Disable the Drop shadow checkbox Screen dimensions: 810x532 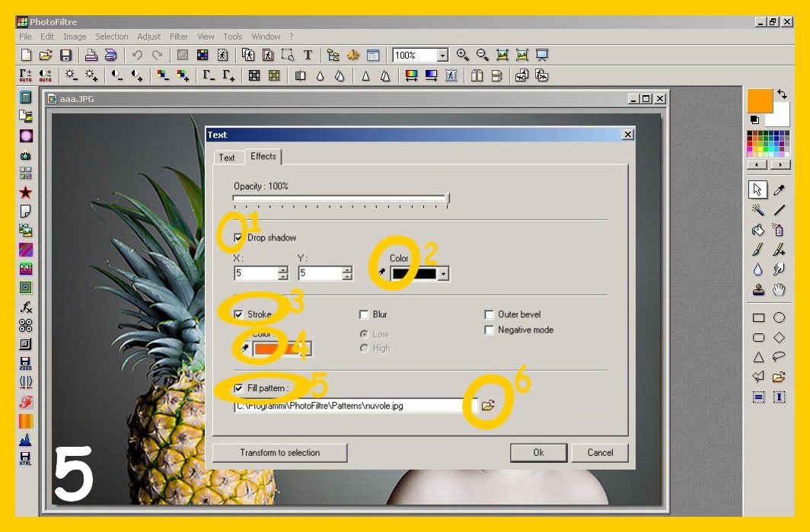[238, 238]
